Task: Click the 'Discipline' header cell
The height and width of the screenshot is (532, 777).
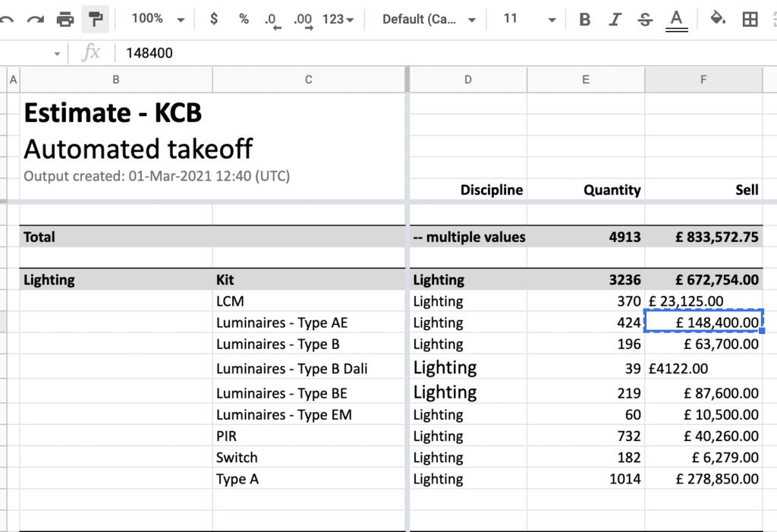Action: [x=468, y=190]
